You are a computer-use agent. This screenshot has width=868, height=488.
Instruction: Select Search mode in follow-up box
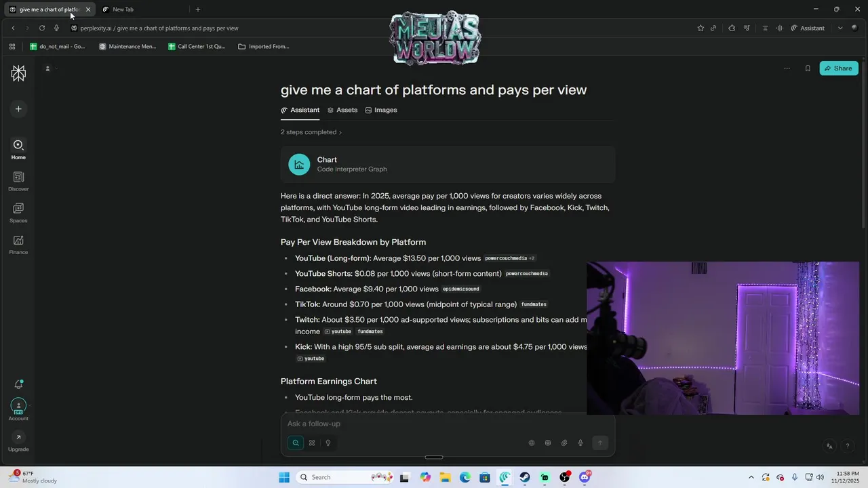(296, 443)
